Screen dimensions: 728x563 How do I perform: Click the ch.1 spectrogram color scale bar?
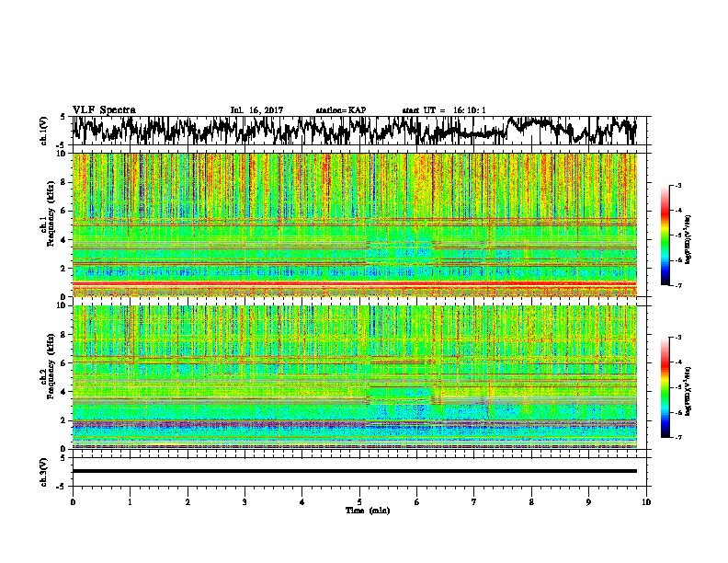point(665,236)
